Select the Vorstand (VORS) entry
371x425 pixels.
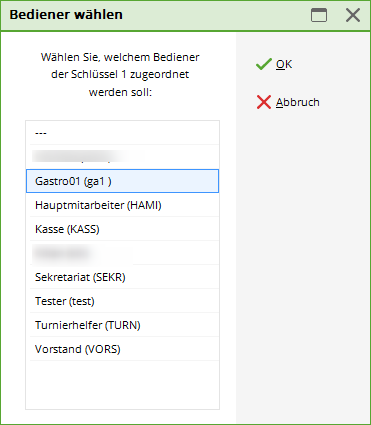point(122,349)
